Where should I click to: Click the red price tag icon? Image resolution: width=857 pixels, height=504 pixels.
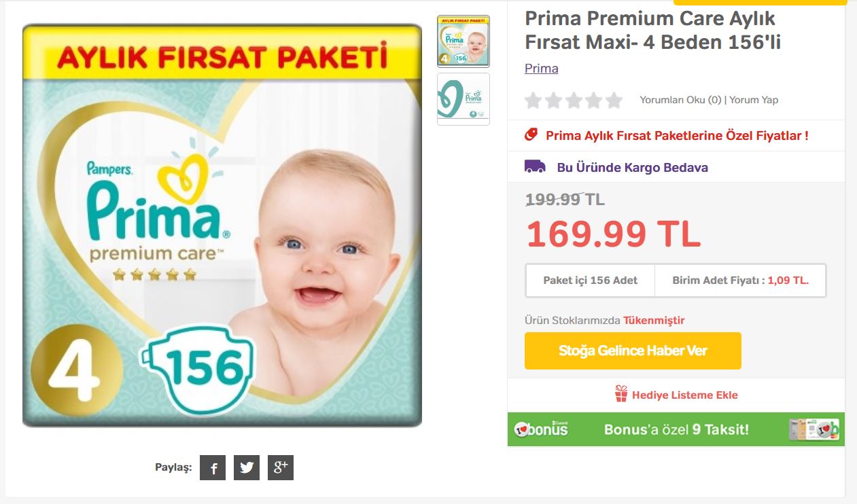pos(531,134)
